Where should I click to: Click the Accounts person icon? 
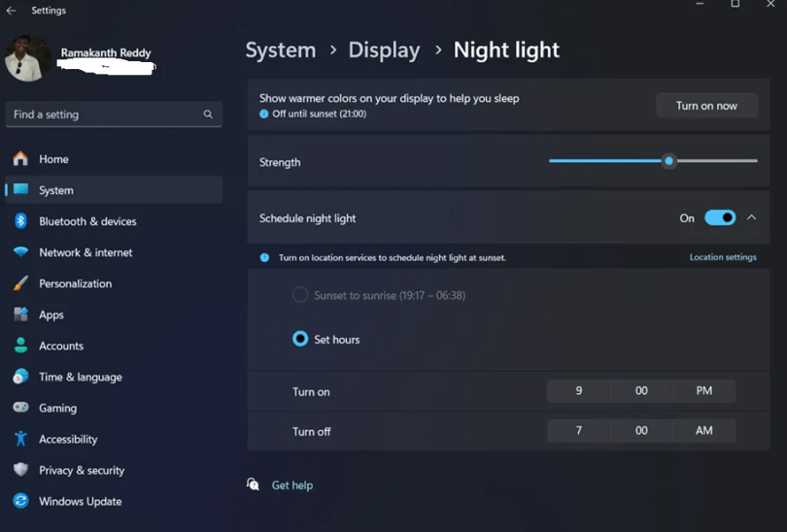coord(20,345)
